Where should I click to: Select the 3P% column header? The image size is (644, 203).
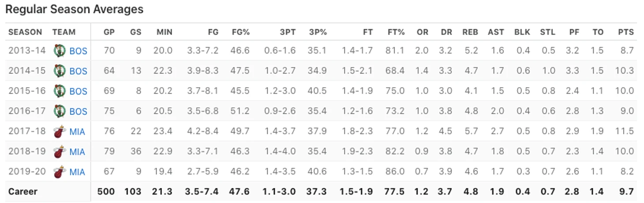coord(318,32)
